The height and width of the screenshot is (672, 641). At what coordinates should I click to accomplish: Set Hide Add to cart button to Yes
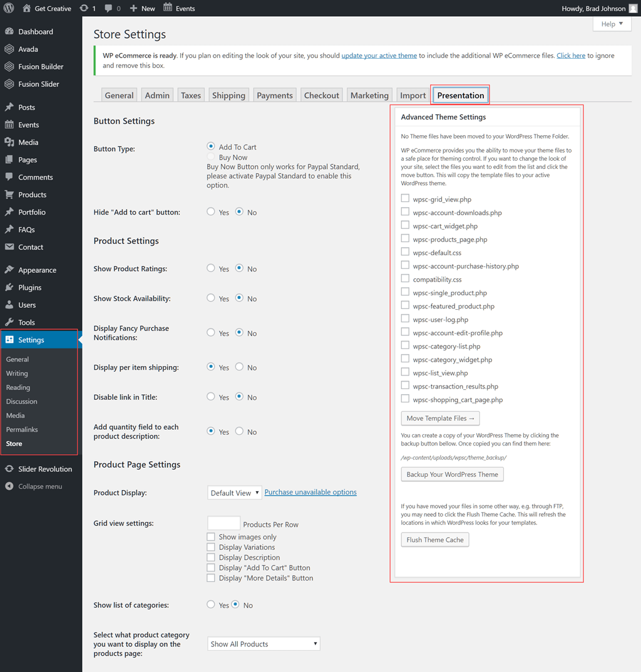click(210, 211)
